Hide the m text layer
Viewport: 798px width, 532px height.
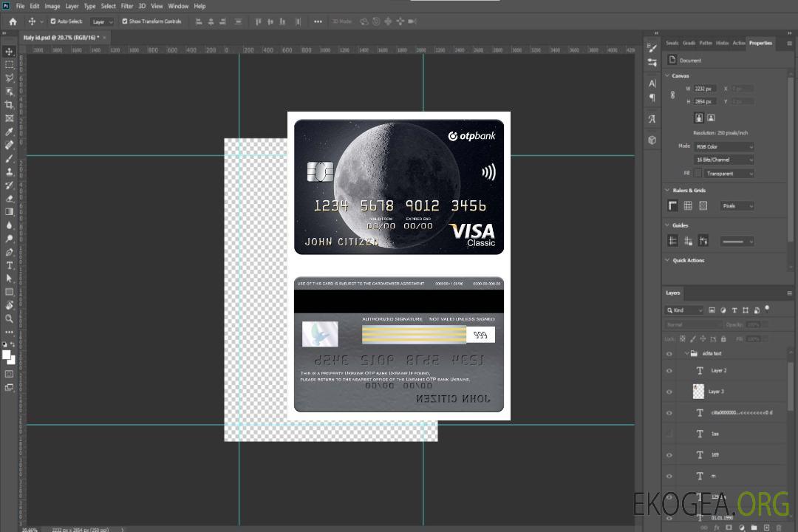[669, 477]
